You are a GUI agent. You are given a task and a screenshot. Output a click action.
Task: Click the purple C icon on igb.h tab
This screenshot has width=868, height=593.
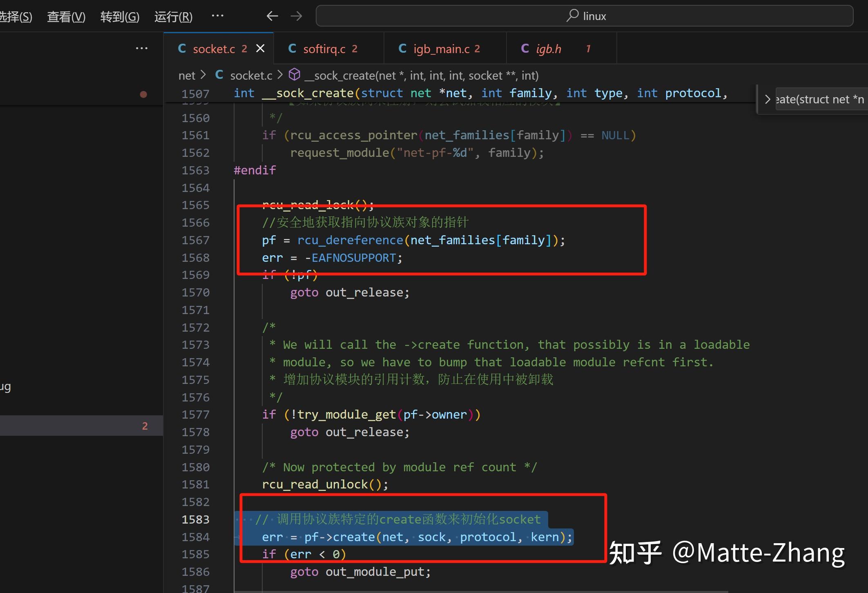click(x=525, y=49)
